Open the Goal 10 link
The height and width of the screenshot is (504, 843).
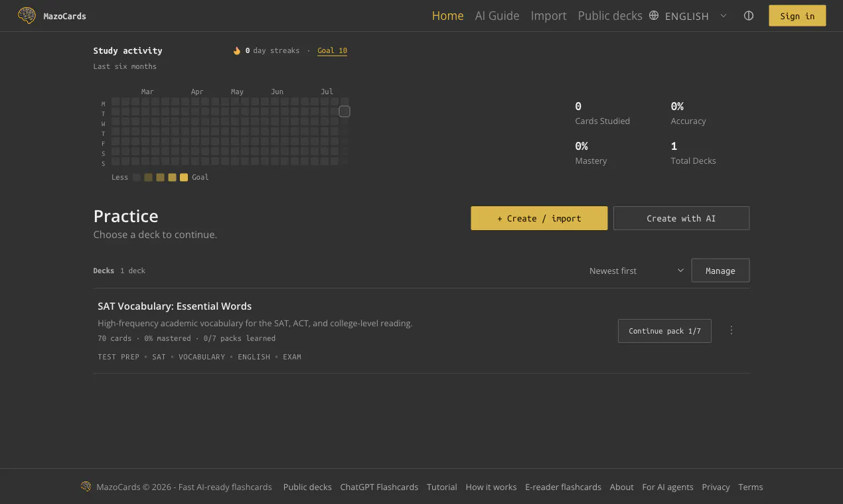[332, 51]
